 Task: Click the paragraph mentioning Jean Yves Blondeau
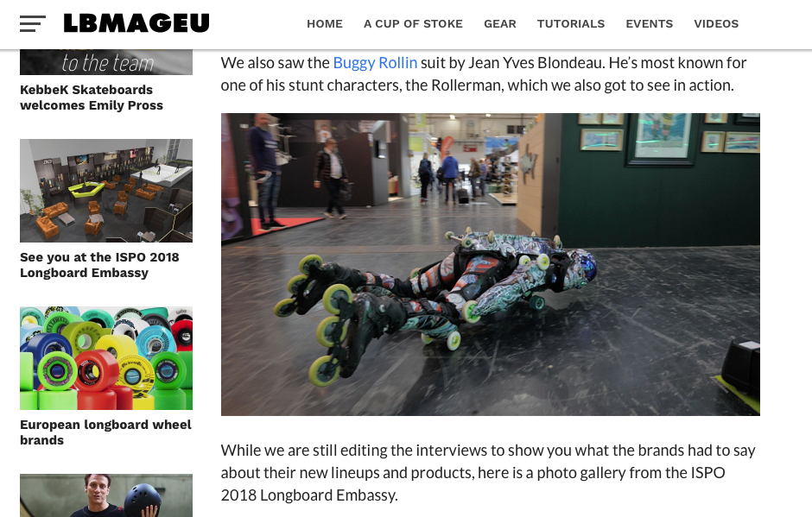[x=484, y=74]
